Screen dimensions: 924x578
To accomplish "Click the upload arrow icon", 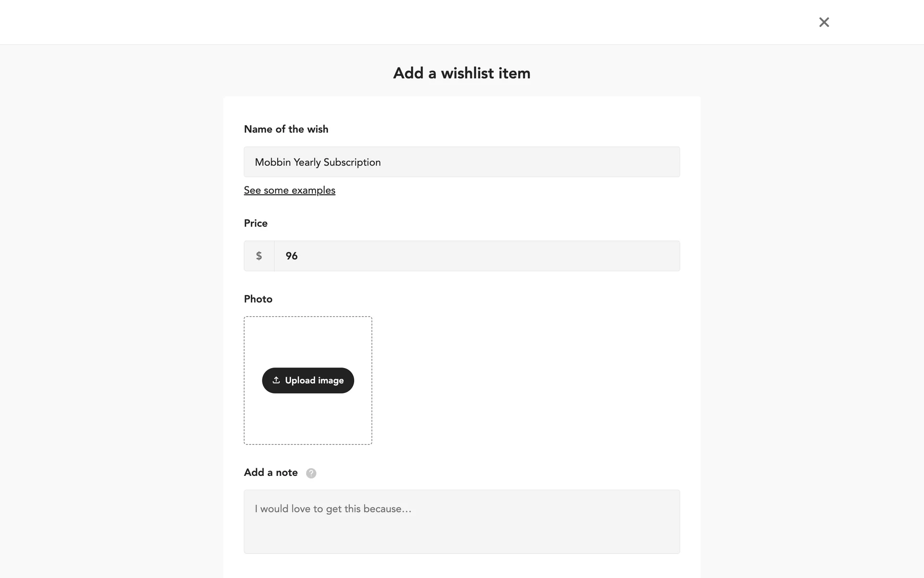I will click(276, 380).
